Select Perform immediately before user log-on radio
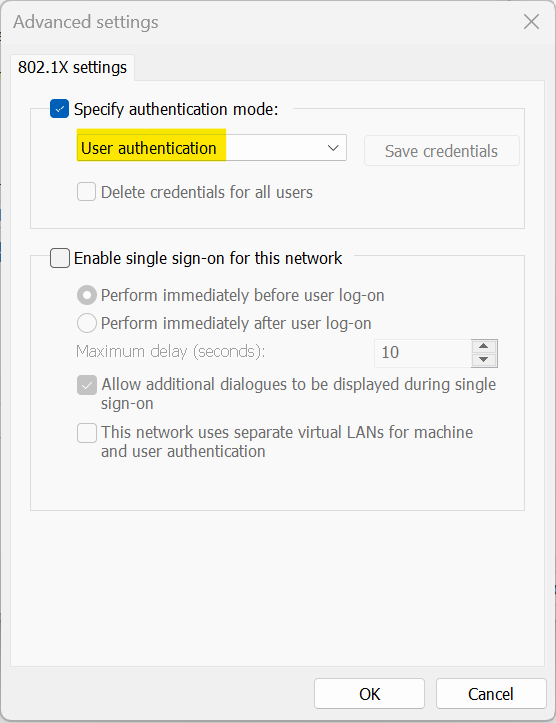Screen dimensions: 556x723 point(87,295)
